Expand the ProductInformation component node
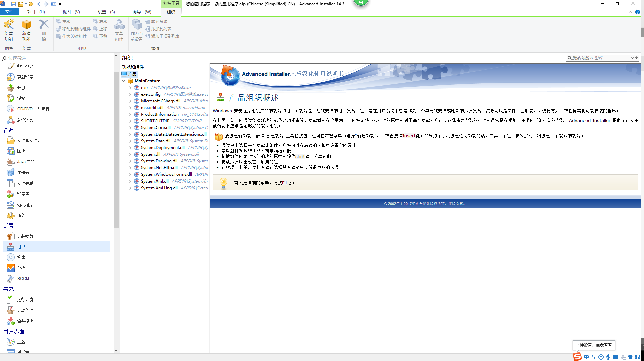 pos(130,114)
